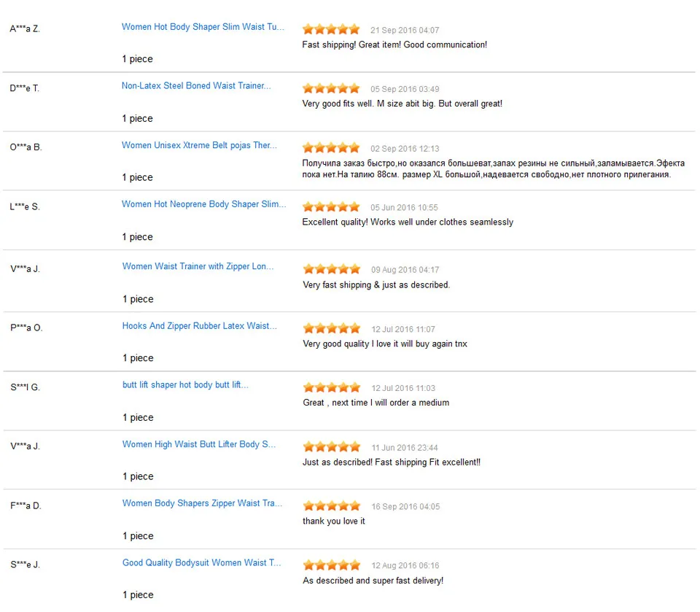Screen dimensions: 700x612
Task: Click review text 'As described and super fast delivery!'
Action: coord(373,581)
